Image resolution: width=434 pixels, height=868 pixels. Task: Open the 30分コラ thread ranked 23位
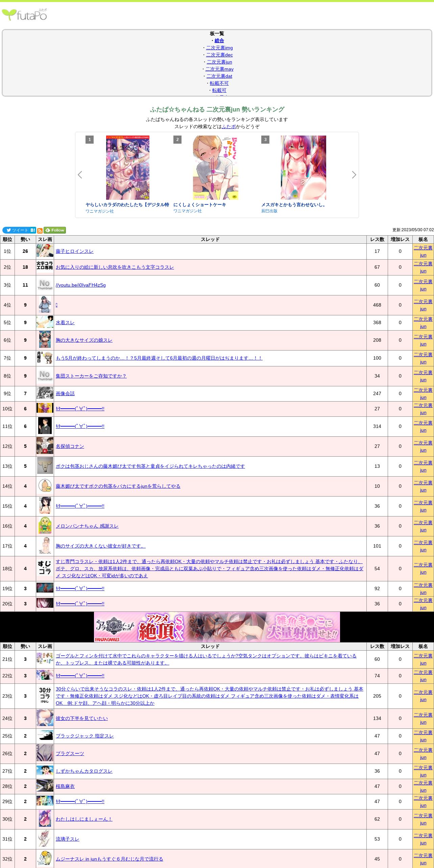210,696
